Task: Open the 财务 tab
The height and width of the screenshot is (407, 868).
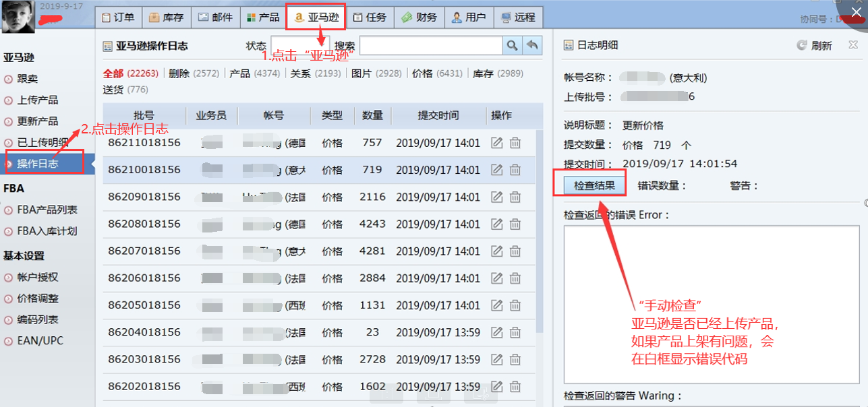Action: (x=419, y=18)
